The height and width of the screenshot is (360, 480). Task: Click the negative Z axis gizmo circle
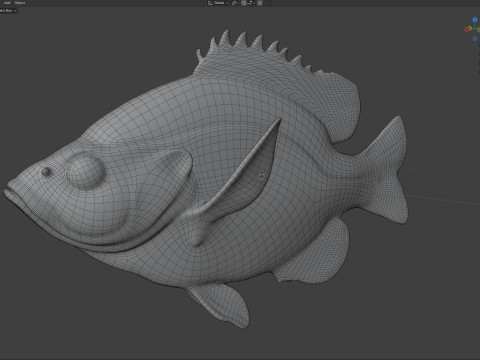[475, 39]
